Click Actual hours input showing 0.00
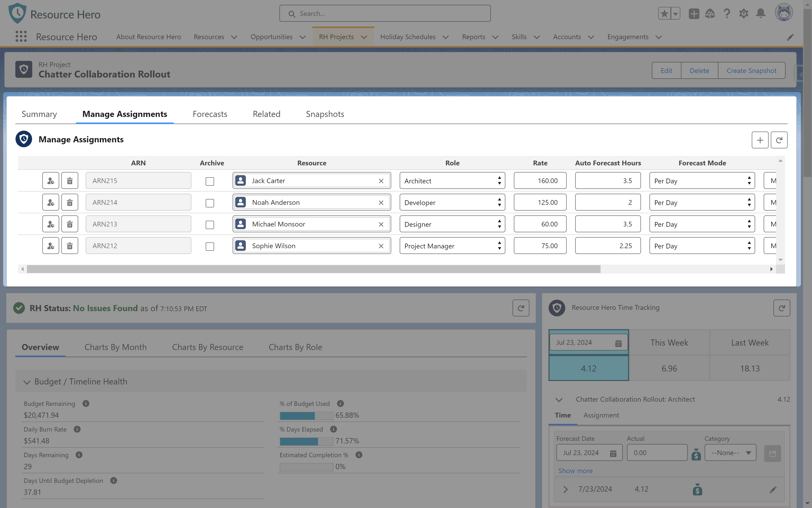 coord(657,452)
